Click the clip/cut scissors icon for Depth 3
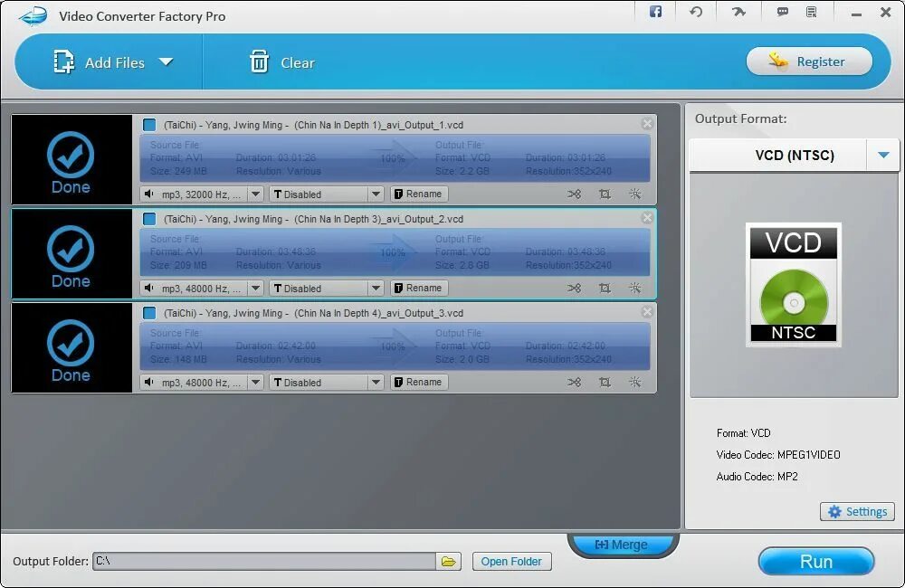 point(575,288)
